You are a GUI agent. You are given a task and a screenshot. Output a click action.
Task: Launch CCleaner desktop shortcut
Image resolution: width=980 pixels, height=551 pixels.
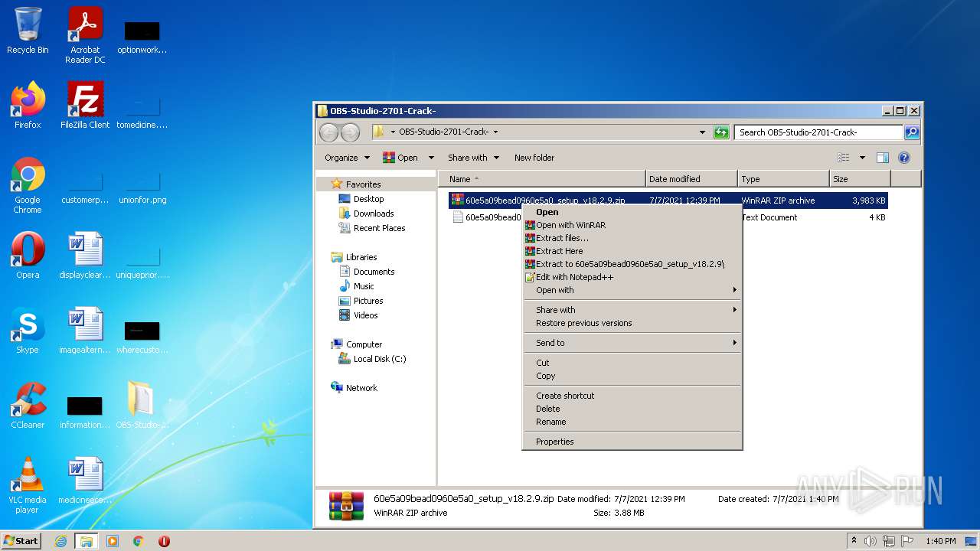(28, 405)
